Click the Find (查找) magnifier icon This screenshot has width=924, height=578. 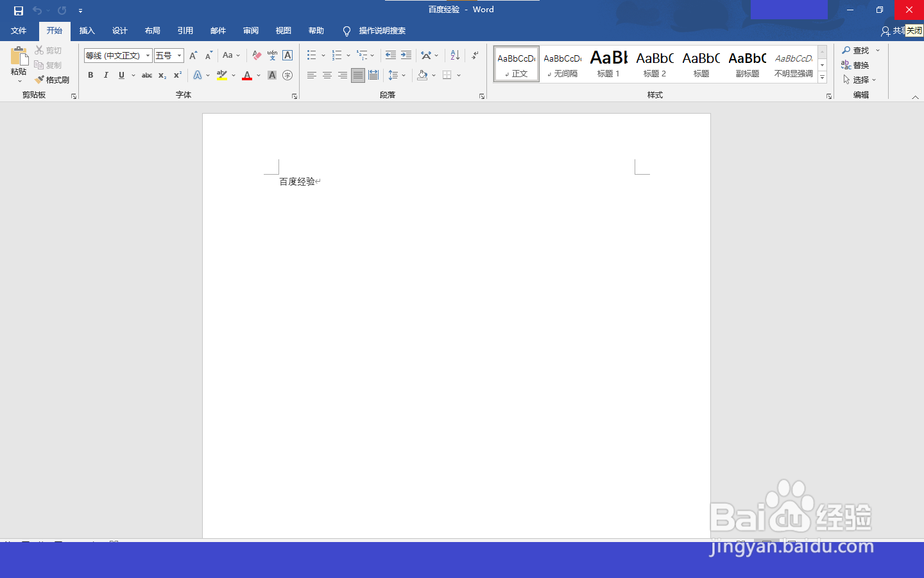(x=846, y=50)
